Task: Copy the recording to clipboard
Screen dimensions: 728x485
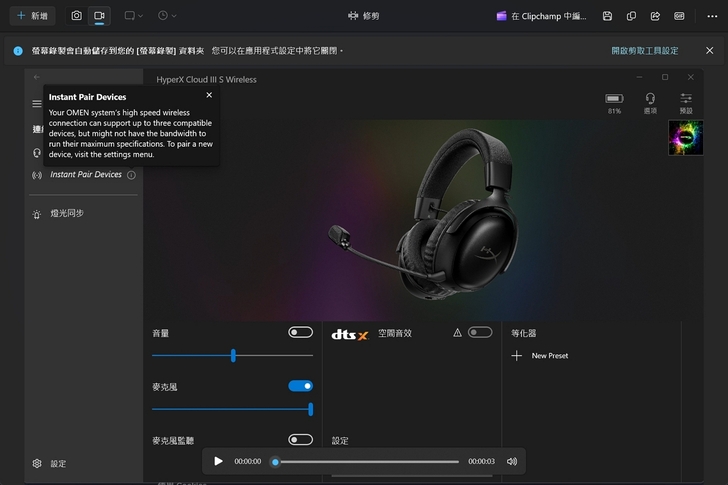Action: [x=631, y=16]
